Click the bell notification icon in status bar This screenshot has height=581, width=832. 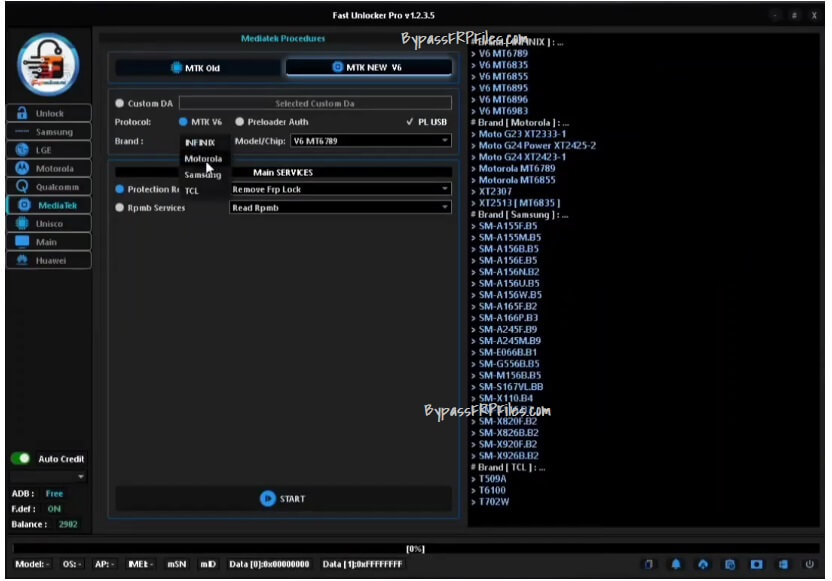tap(676, 565)
